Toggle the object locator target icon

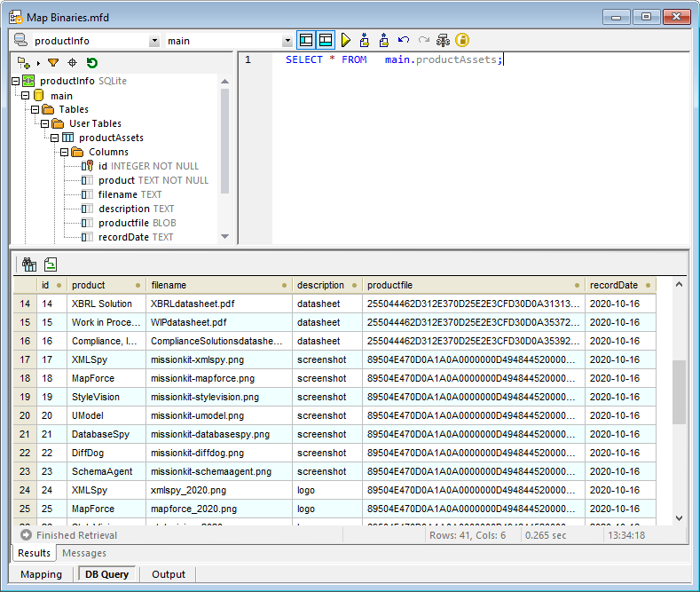click(x=73, y=63)
